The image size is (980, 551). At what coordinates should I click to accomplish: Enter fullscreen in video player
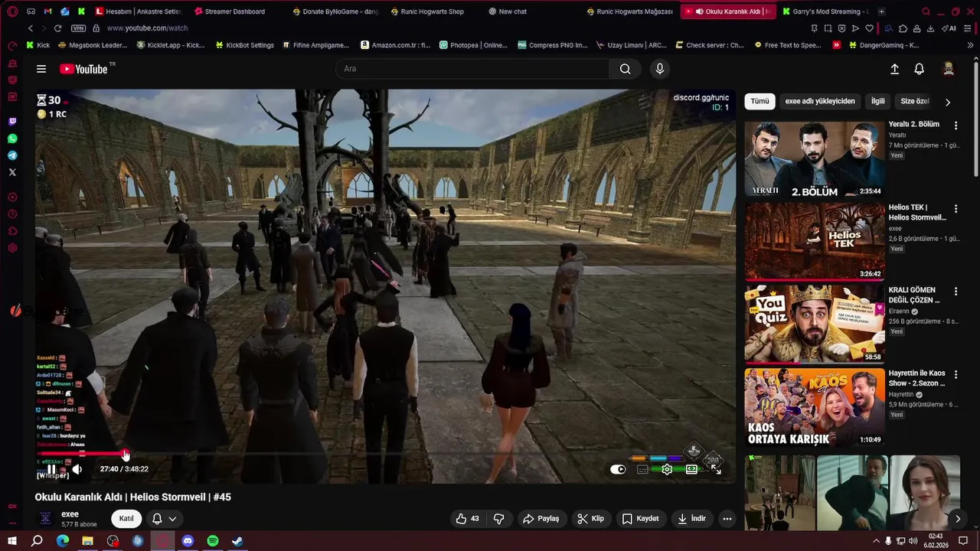(x=717, y=469)
